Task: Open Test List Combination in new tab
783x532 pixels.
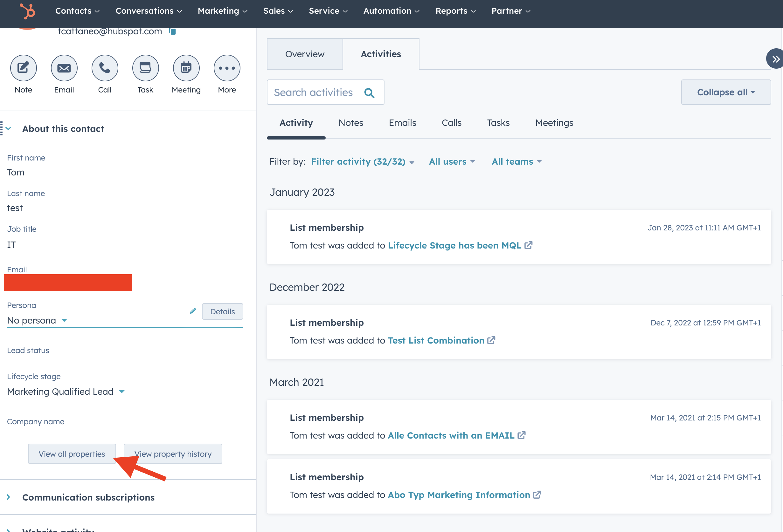Action: [491, 340]
